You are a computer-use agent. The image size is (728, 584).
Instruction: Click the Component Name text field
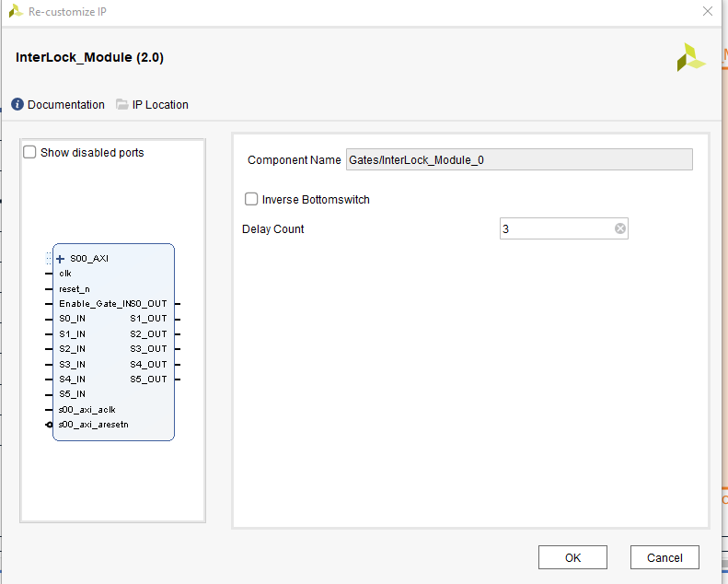[x=518, y=160]
